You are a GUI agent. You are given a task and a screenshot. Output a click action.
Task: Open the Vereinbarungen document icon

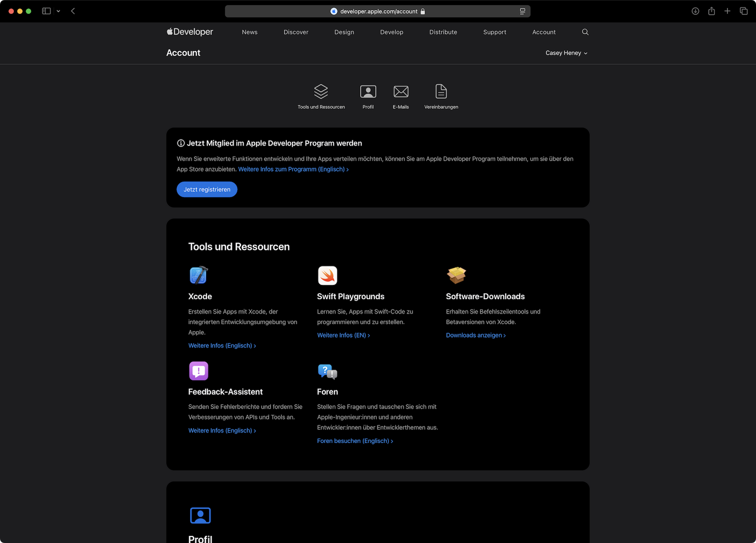coord(441,91)
